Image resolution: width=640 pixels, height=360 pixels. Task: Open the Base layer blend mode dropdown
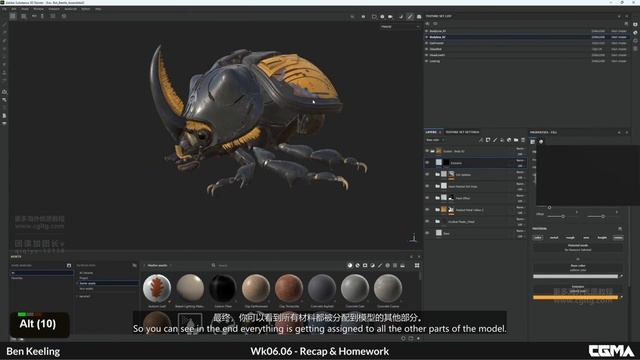point(520,231)
